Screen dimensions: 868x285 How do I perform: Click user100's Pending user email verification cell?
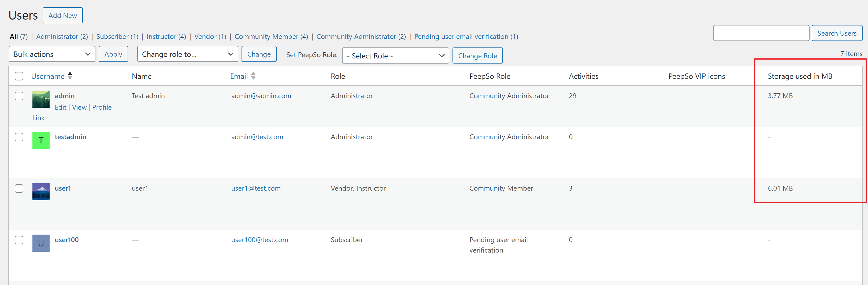pyautogui.click(x=498, y=245)
